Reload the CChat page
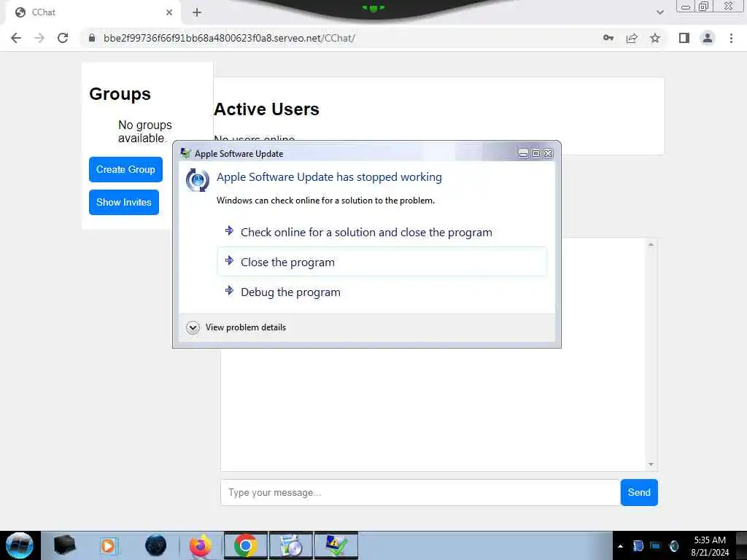The height and width of the screenshot is (560, 747). coord(63,38)
